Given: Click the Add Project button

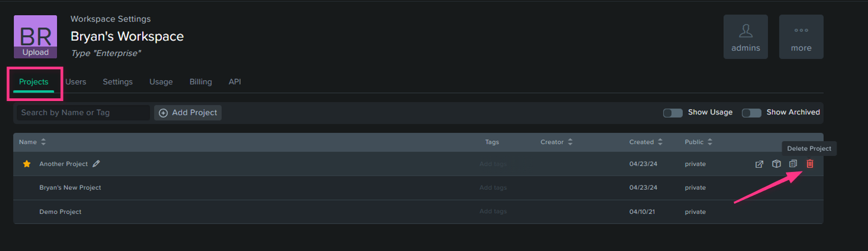Looking at the screenshot, I should [188, 113].
